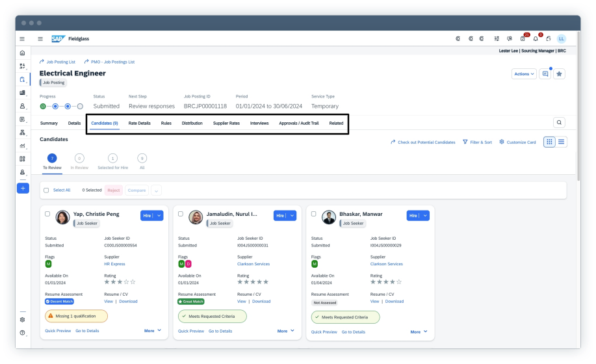Mark job posting as favorite star
Screen dimensions: 596x364
coord(559,74)
